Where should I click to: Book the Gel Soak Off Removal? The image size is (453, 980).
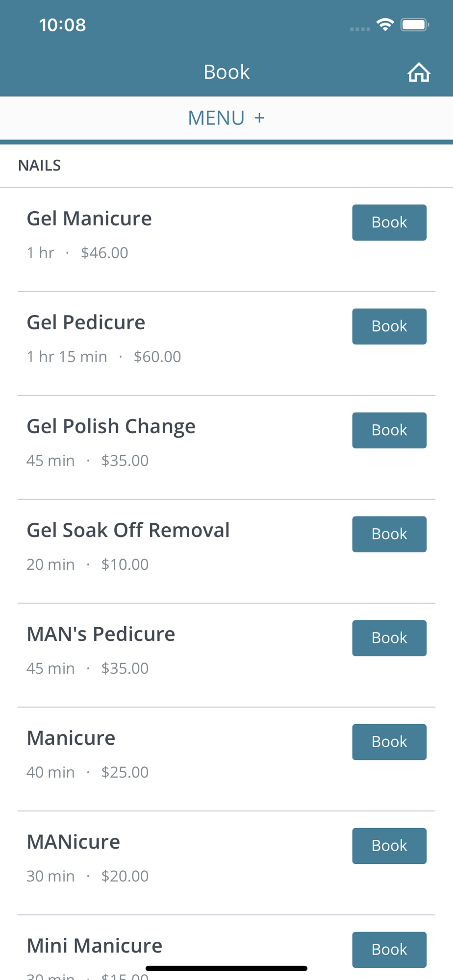tap(389, 534)
